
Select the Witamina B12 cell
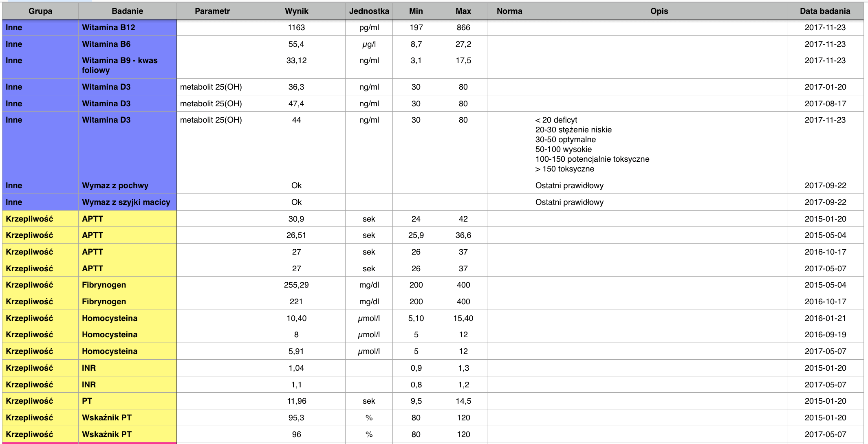pos(128,28)
